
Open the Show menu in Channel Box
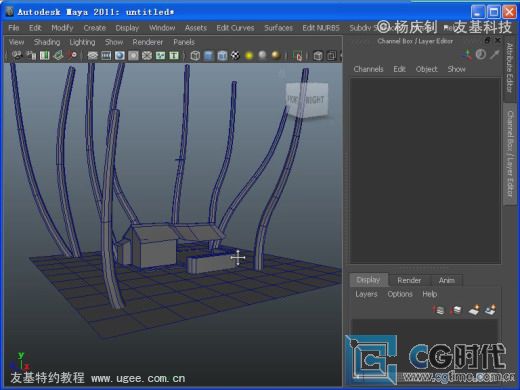456,69
